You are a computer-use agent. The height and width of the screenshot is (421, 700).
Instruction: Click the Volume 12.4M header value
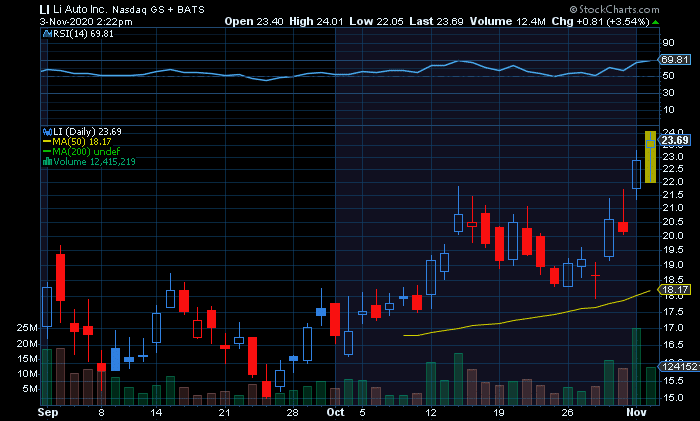pyautogui.click(x=508, y=21)
